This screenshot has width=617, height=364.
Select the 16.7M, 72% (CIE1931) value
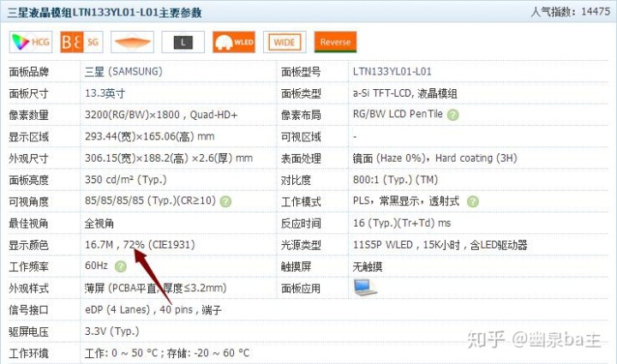tap(140, 244)
